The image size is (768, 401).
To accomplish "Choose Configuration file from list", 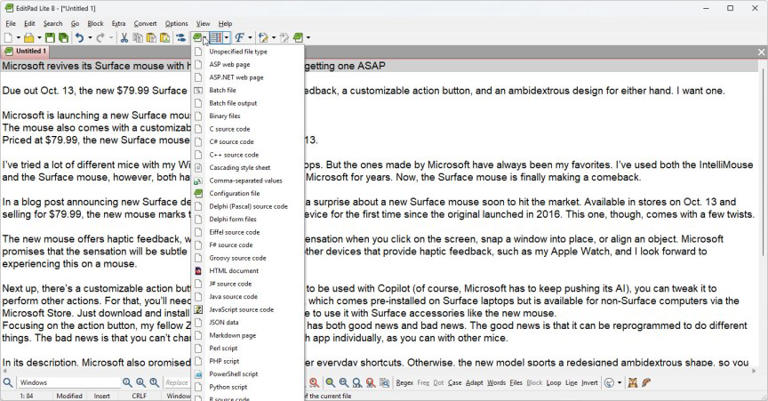I will point(247,193).
